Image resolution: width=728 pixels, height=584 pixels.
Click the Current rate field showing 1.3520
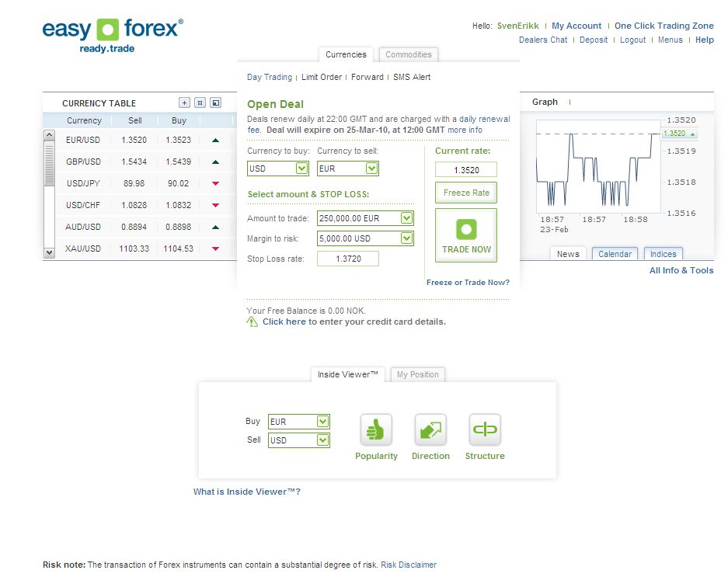[x=466, y=169]
